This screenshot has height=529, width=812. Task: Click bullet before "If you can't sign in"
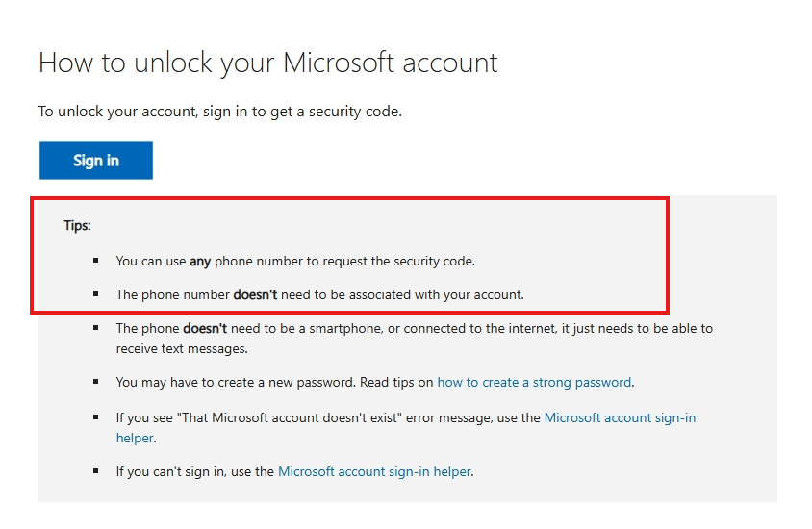point(96,471)
